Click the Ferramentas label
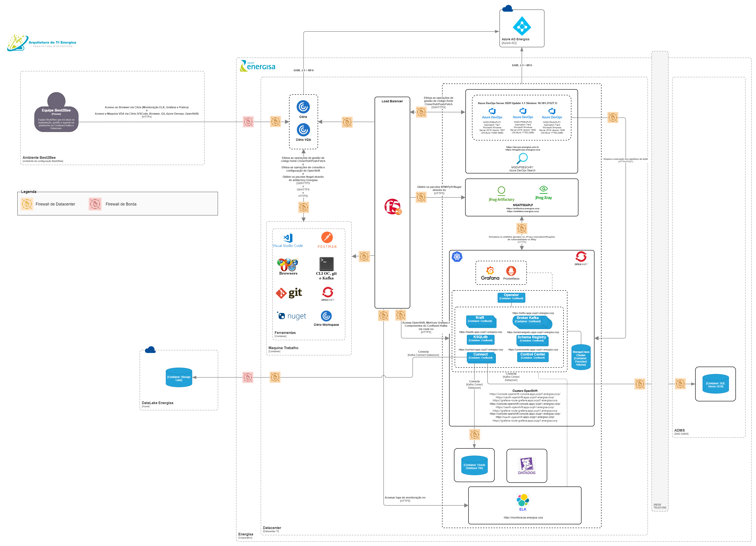This screenshot has height=546, width=756. (x=285, y=333)
